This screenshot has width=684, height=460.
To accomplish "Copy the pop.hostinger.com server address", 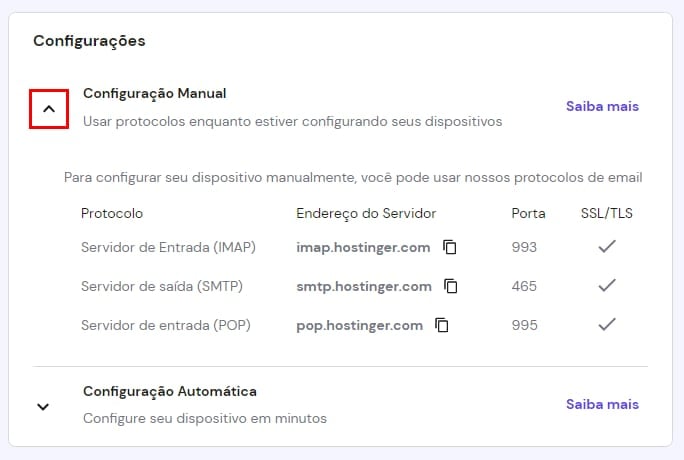I will [442, 325].
